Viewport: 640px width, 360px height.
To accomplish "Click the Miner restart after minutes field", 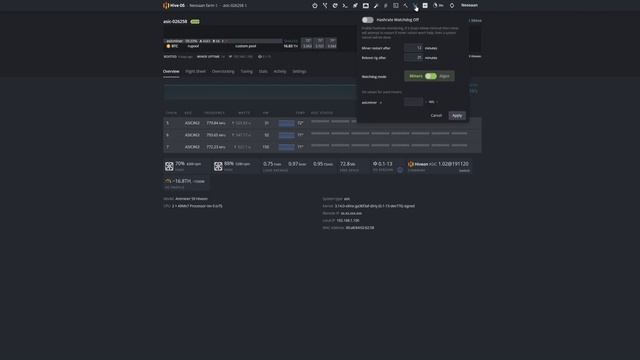I will [x=413, y=48].
